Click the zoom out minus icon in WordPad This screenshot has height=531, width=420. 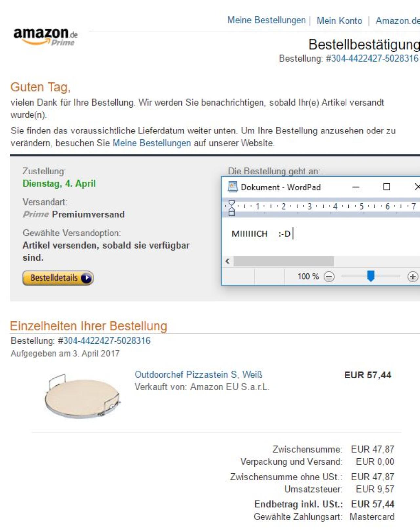coord(329,277)
